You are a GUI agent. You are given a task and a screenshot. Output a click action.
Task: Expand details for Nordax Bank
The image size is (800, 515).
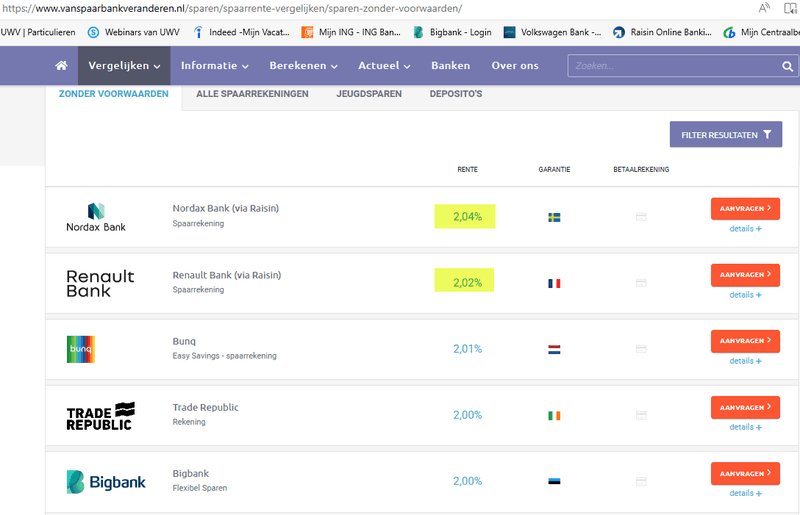point(745,229)
